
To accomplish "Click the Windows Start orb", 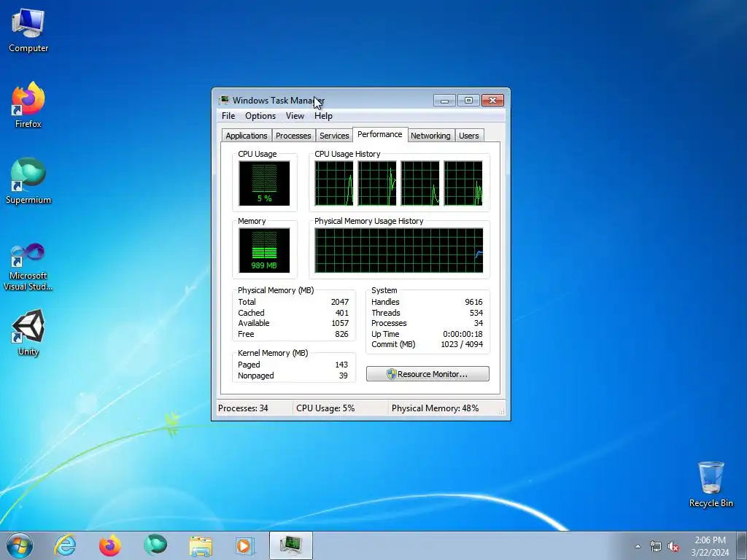I will (20, 545).
